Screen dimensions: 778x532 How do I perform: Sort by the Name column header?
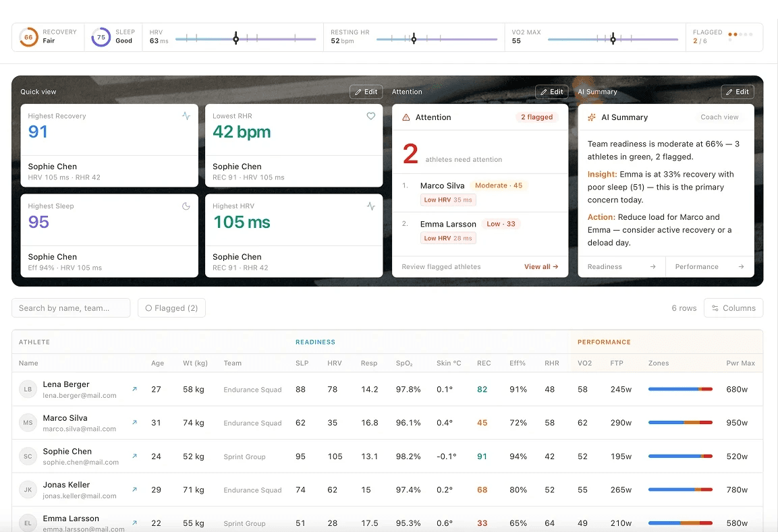pos(28,363)
